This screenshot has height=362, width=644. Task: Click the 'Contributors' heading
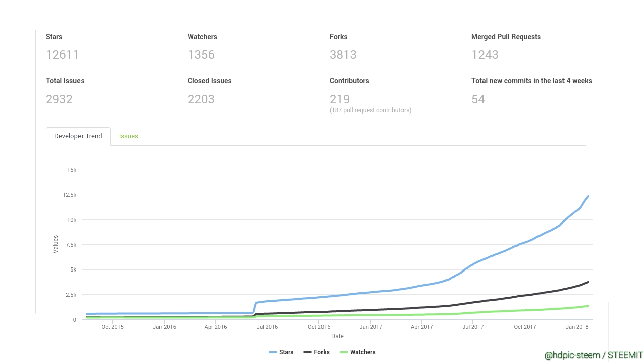tap(349, 81)
